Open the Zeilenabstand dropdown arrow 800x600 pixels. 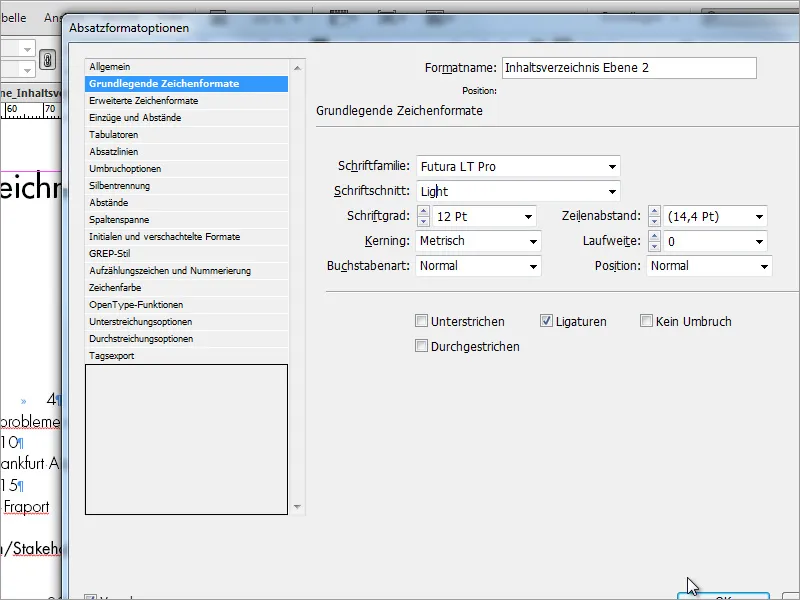759,217
